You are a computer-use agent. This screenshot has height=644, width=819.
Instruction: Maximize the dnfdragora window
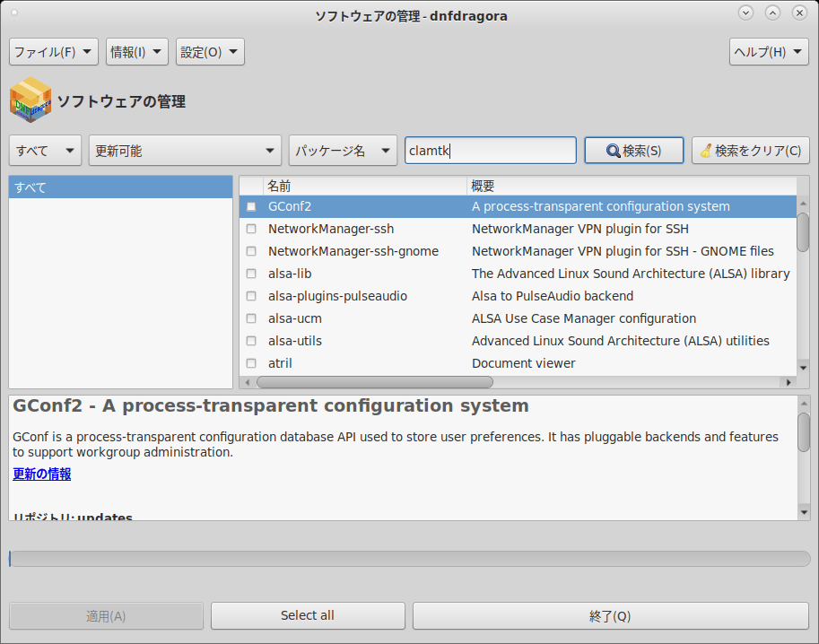point(772,13)
